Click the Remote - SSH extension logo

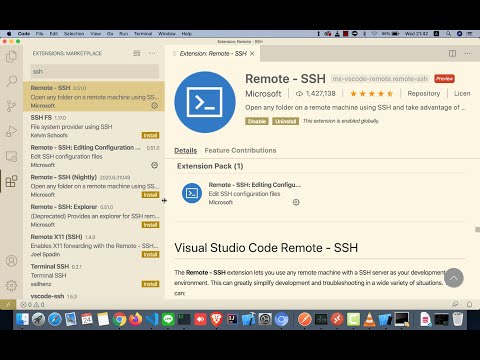[x=205, y=102]
